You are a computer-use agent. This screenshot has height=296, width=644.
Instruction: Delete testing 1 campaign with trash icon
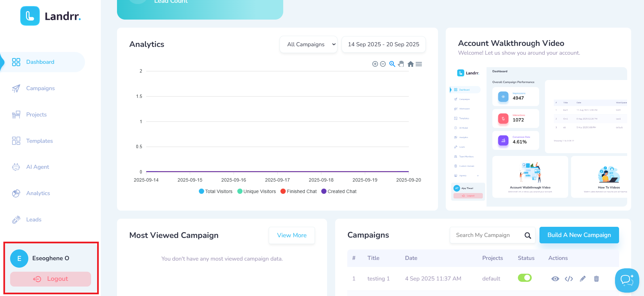point(596,279)
